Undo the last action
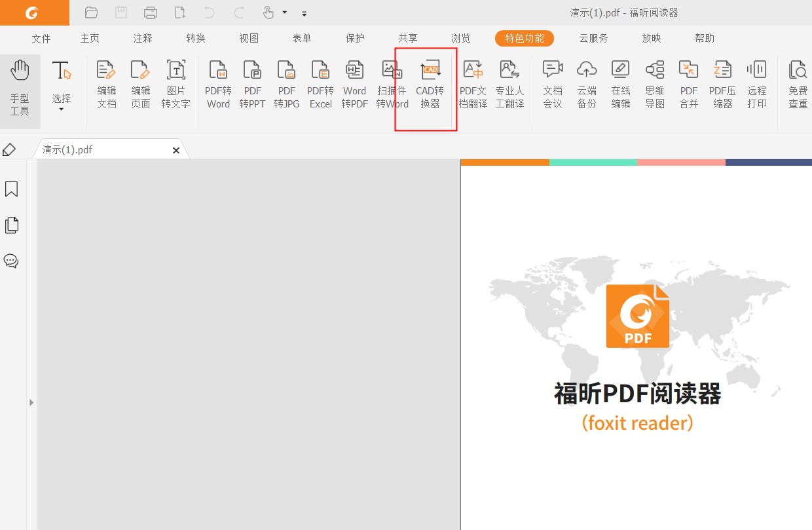 [x=210, y=12]
